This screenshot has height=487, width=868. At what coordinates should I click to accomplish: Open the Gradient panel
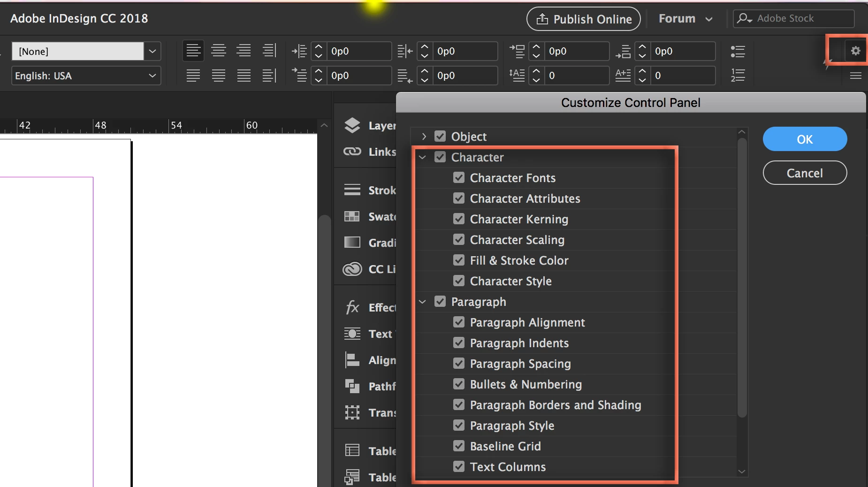(x=370, y=243)
